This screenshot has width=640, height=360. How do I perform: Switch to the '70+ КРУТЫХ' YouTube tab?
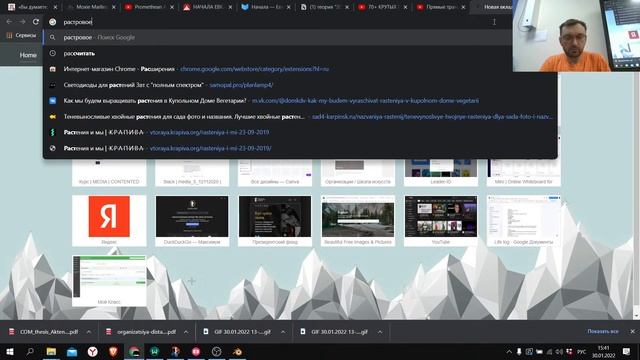click(381, 7)
